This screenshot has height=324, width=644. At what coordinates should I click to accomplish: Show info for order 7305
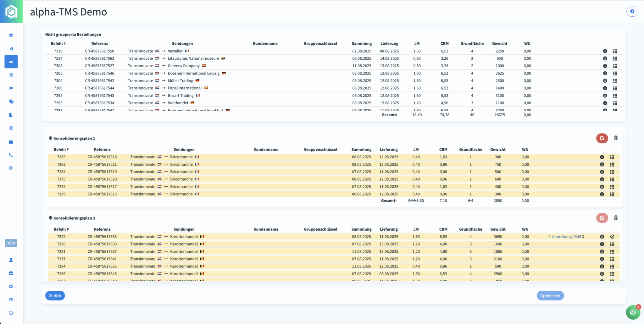605,73
